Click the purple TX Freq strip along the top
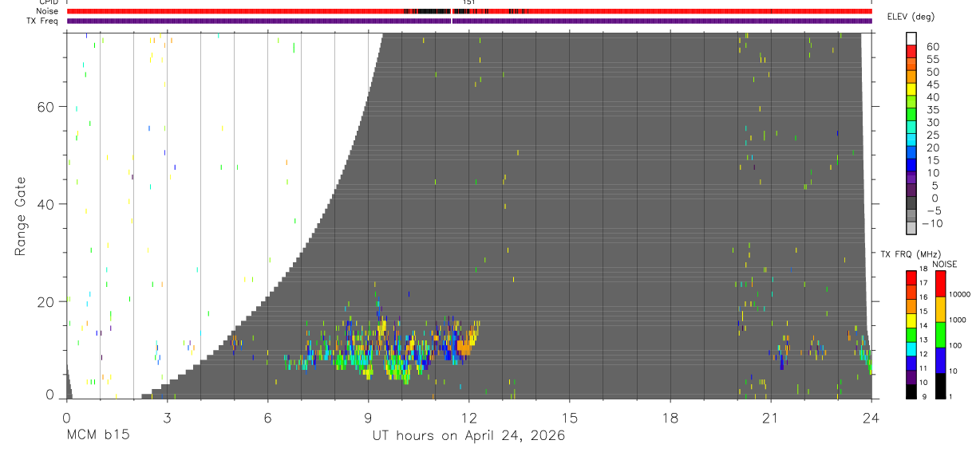Viewport: 980px width, 452px height. [468, 21]
